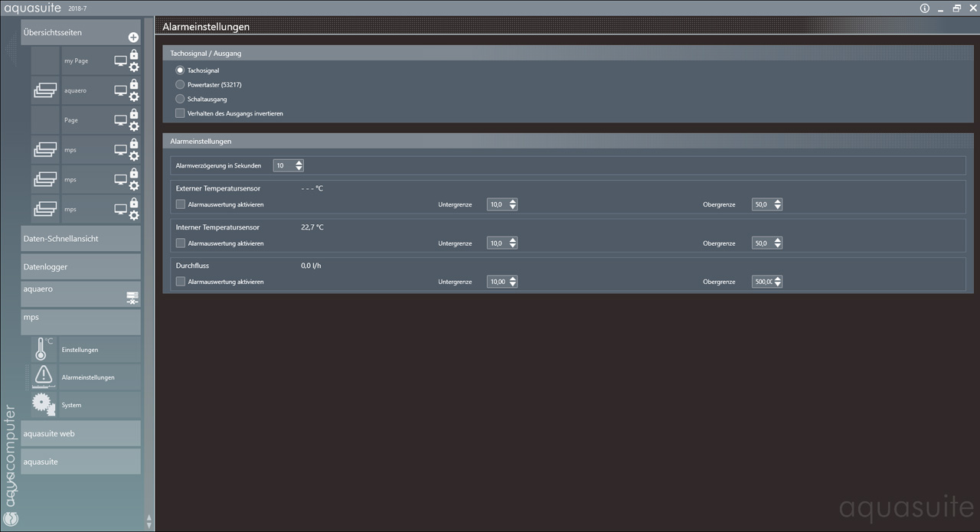Image resolution: width=980 pixels, height=532 pixels.
Task: Click the device network icon in aquaero section
Action: [x=132, y=298]
